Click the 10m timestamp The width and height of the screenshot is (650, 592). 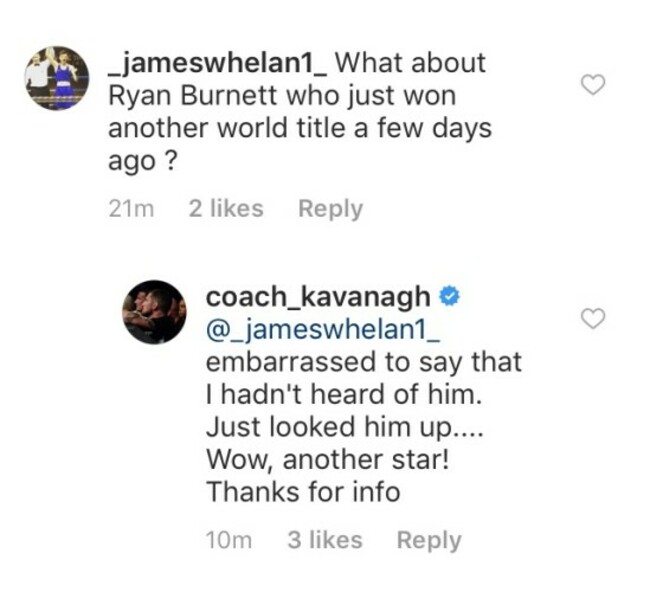pos(227,540)
